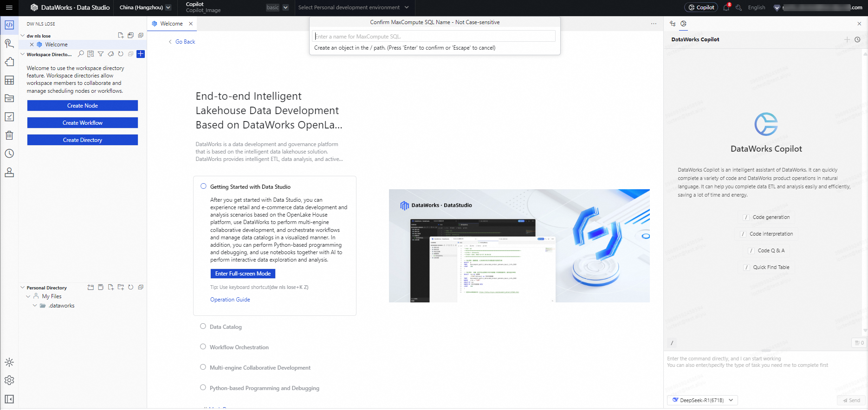Viewport: 868px width, 410px height.
Task: Choose the Code generation suggestion
Action: pyautogui.click(x=766, y=217)
